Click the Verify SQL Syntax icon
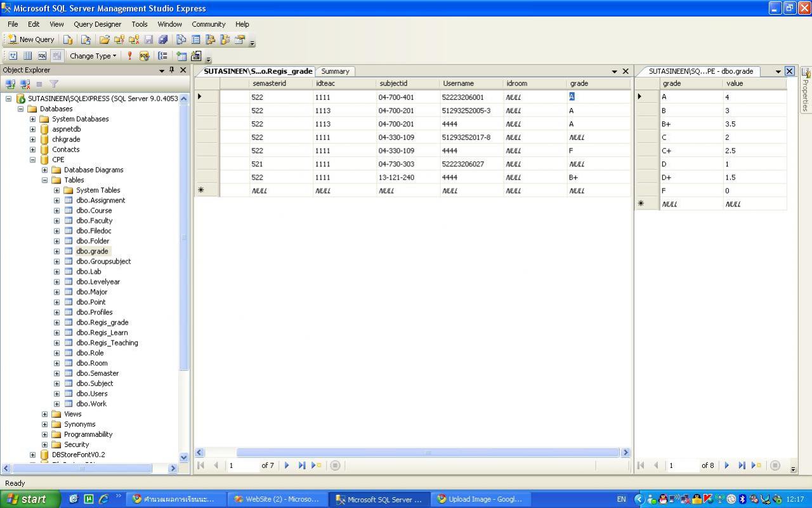The image size is (812, 508). click(144, 56)
